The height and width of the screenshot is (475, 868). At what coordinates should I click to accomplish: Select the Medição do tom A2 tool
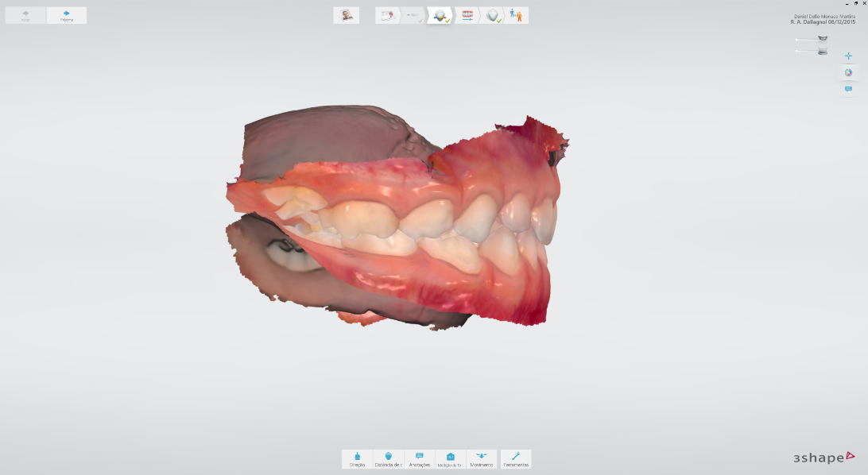tap(450, 459)
